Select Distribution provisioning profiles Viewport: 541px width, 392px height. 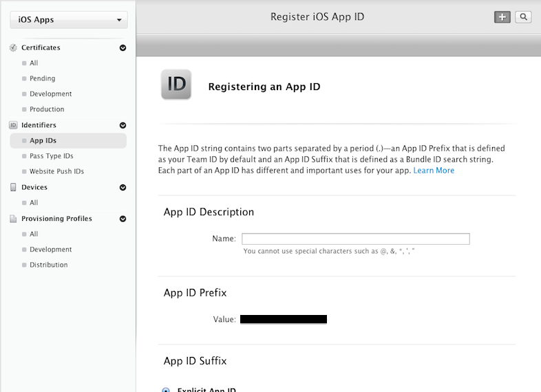(48, 265)
